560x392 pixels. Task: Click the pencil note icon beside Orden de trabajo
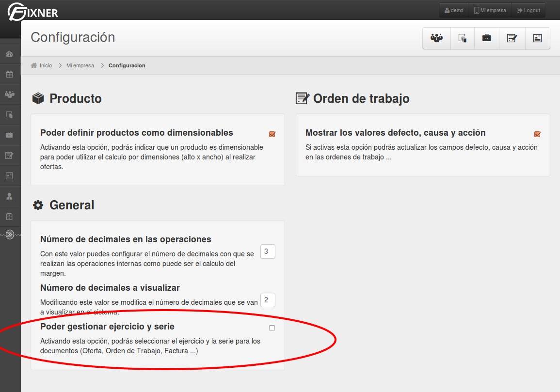(x=303, y=98)
